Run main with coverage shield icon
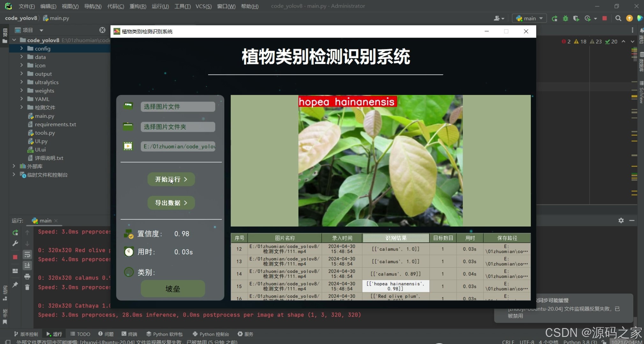The height and width of the screenshot is (344, 644). click(x=577, y=18)
